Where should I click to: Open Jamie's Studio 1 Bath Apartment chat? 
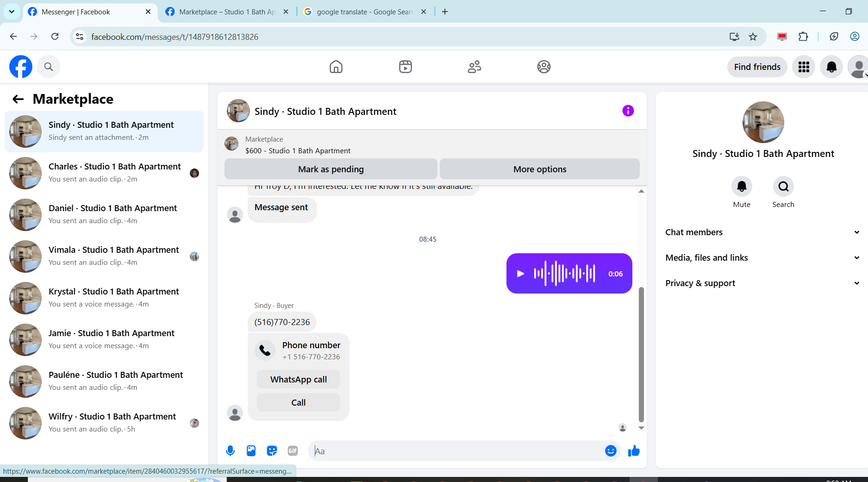(104, 339)
